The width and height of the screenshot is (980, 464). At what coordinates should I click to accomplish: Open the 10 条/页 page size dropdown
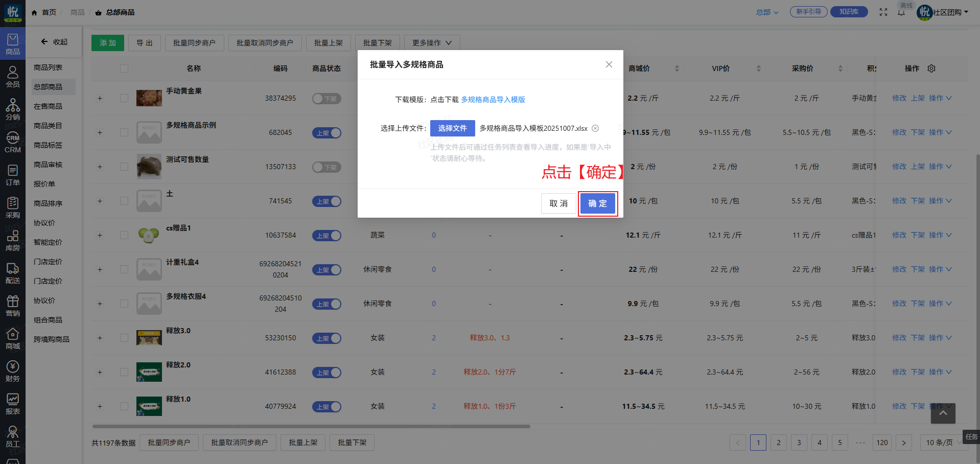[943, 443]
